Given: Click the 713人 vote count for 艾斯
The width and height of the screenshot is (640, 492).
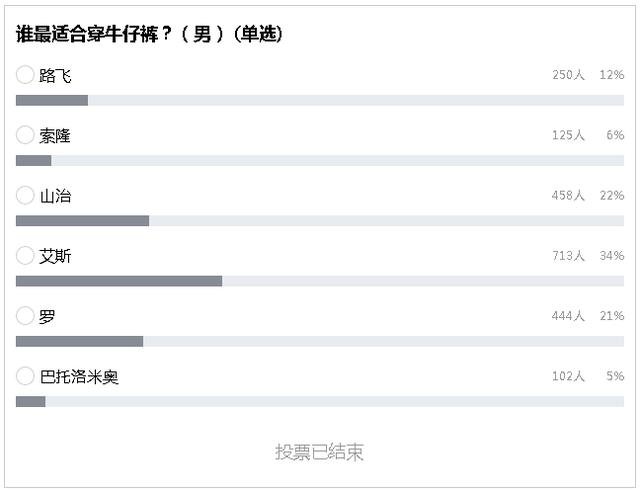Looking at the screenshot, I should [568, 256].
